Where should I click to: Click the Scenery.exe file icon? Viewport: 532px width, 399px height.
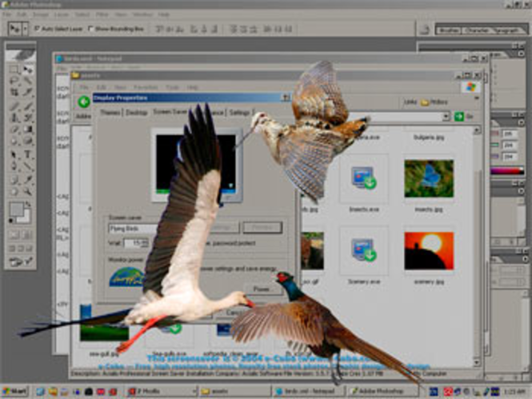point(364,251)
